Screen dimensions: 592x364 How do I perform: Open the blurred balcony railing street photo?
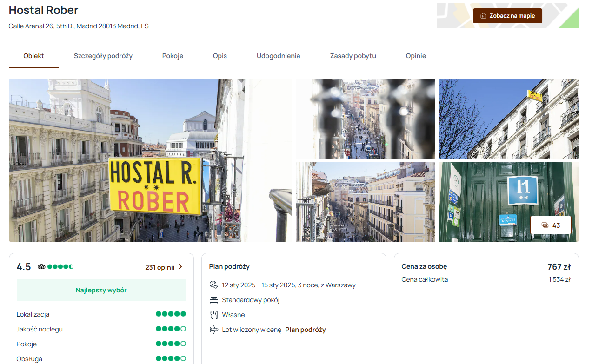366,119
